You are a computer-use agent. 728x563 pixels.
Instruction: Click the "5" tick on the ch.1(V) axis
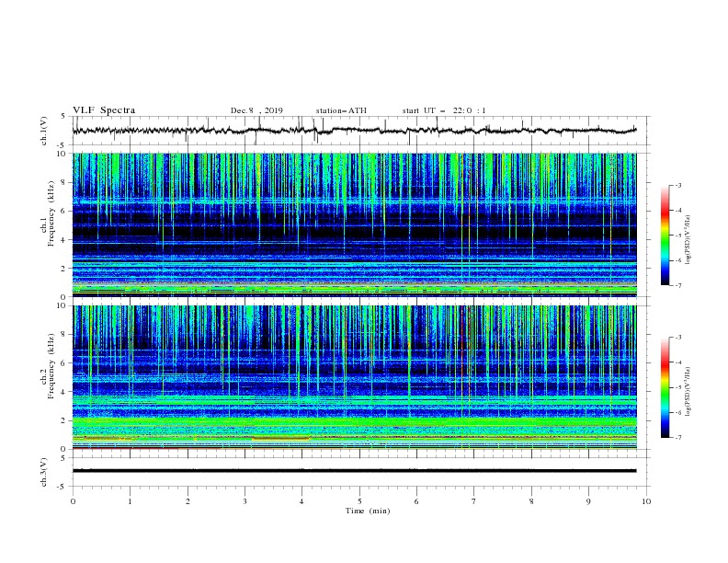pyautogui.click(x=63, y=116)
